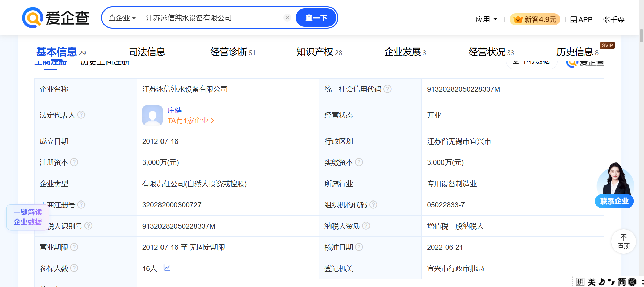644x287 pixels.
Task: Click organization code 05022833-7
Action: [x=446, y=205]
